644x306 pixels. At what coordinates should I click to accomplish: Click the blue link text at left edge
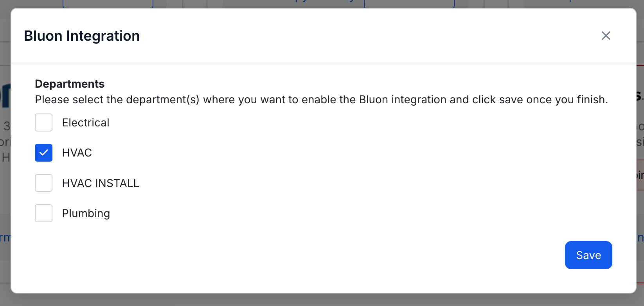pyautogui.click(x=5, y=238)
